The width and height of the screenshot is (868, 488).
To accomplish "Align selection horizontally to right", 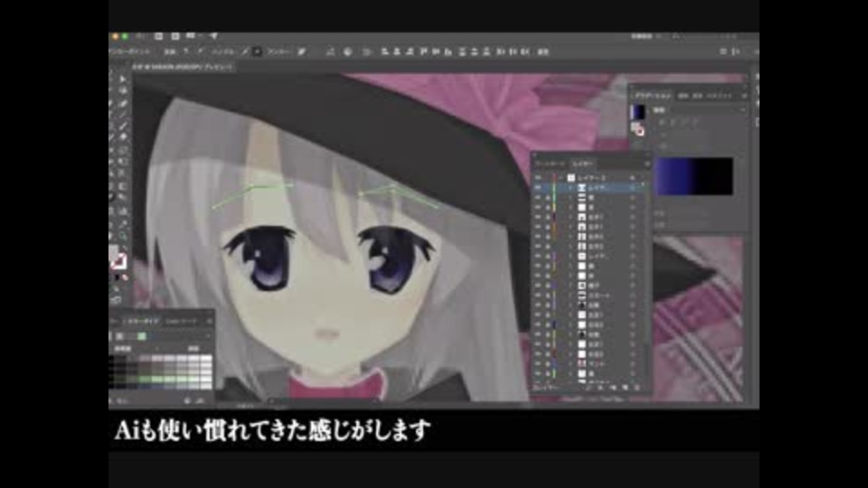I will 410,52.
